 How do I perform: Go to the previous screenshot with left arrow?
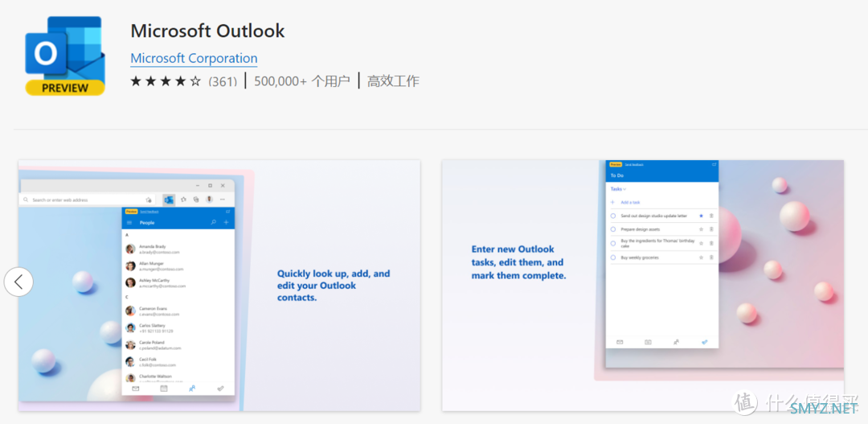tap(18, 282)
